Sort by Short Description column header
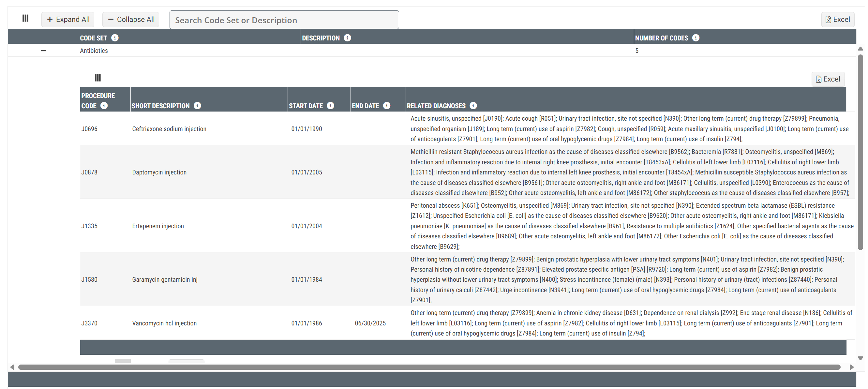Screen dimensions: 868x389 tap(161, 106)
